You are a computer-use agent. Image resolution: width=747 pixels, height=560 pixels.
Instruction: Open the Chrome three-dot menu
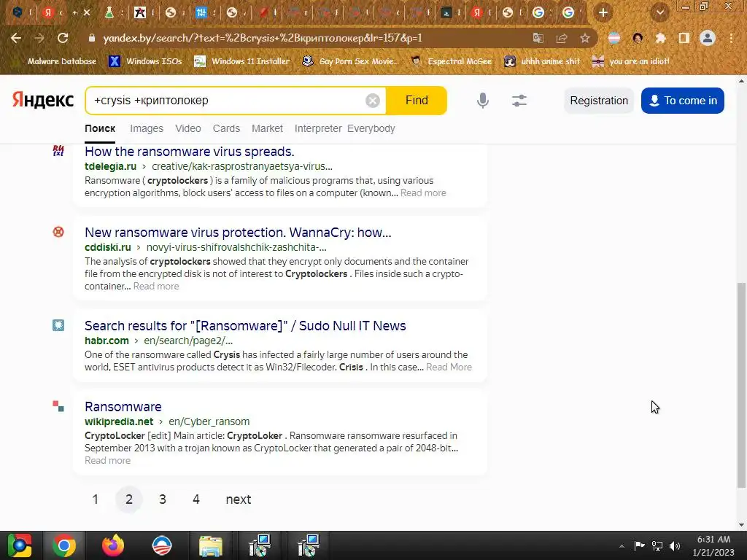731,38
